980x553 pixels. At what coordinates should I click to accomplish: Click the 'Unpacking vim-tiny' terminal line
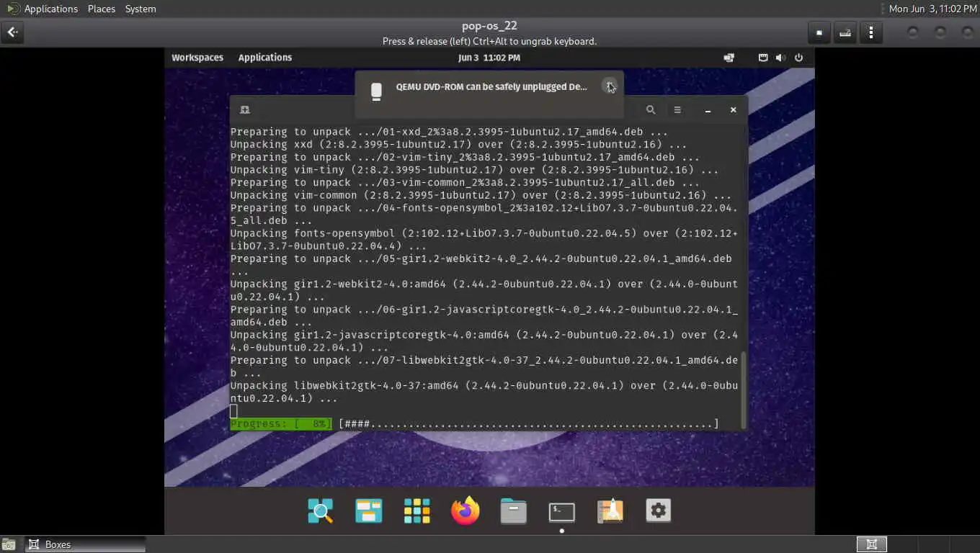[x=474, y=170]
